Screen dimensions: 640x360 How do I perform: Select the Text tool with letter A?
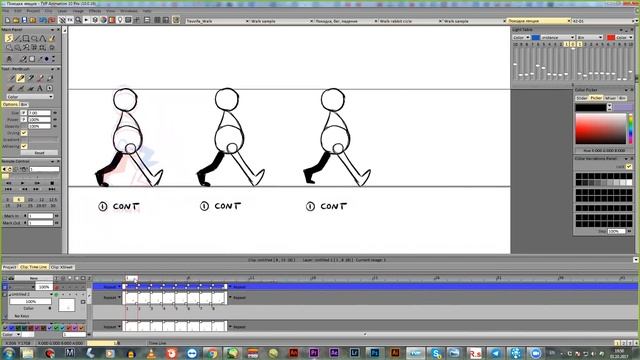40,88
